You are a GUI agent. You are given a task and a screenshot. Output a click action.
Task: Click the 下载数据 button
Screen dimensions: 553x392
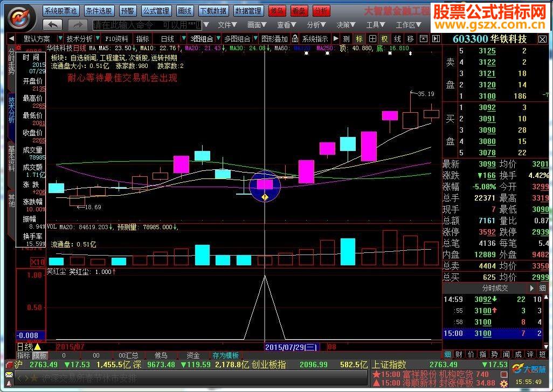click(213, 11)
